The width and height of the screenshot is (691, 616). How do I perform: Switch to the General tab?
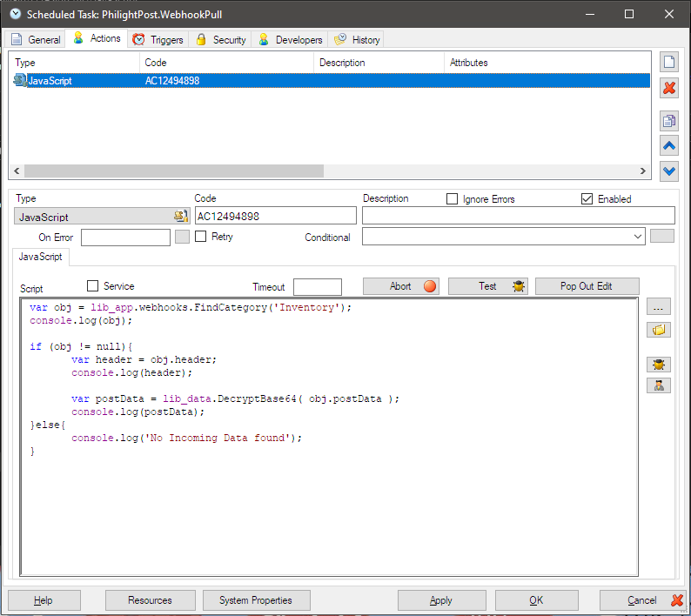click(37, 40)
